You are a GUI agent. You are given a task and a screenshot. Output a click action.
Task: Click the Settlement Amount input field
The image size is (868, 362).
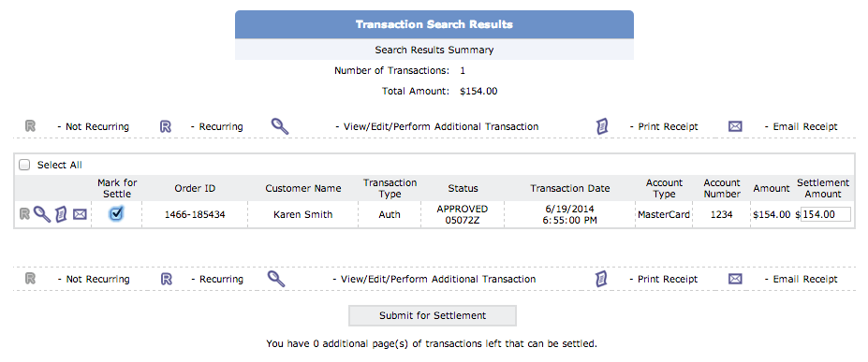tap(826, 214)
